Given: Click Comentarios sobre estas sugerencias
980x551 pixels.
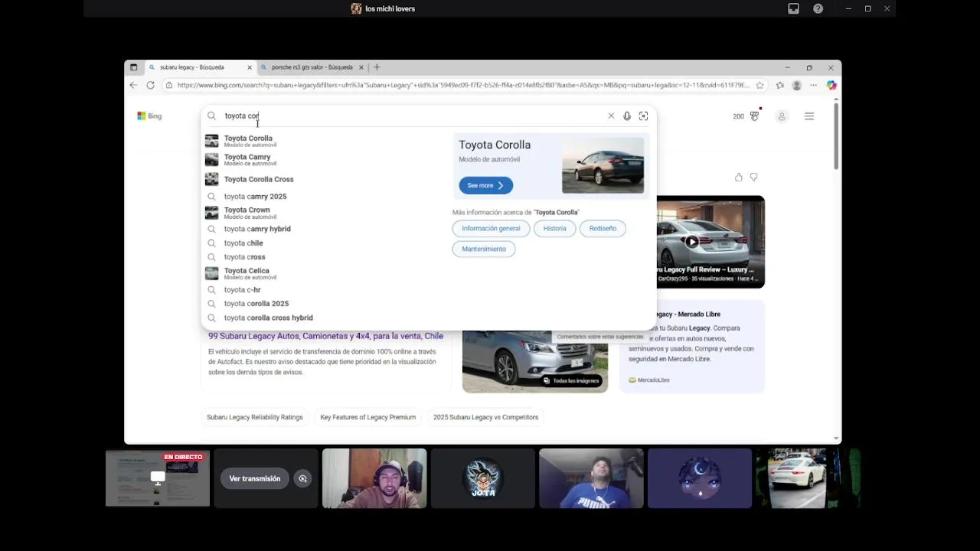Looking at the screenshot, I should [600, 337].
